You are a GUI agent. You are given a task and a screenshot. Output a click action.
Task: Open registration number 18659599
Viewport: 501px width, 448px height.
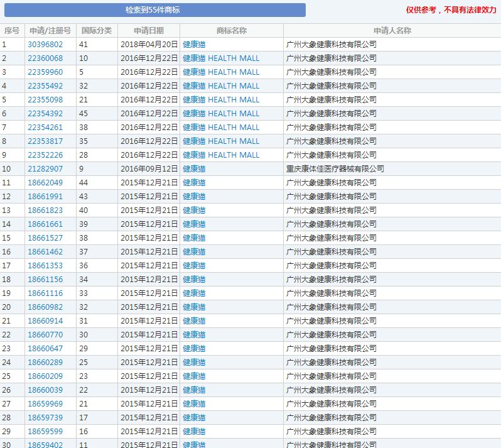45,432
